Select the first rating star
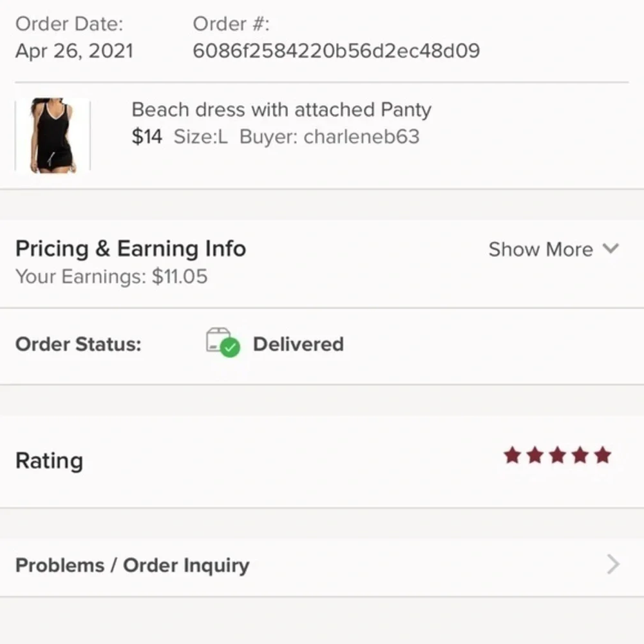The height and width of the screenshot is (644, 644). 513,455
